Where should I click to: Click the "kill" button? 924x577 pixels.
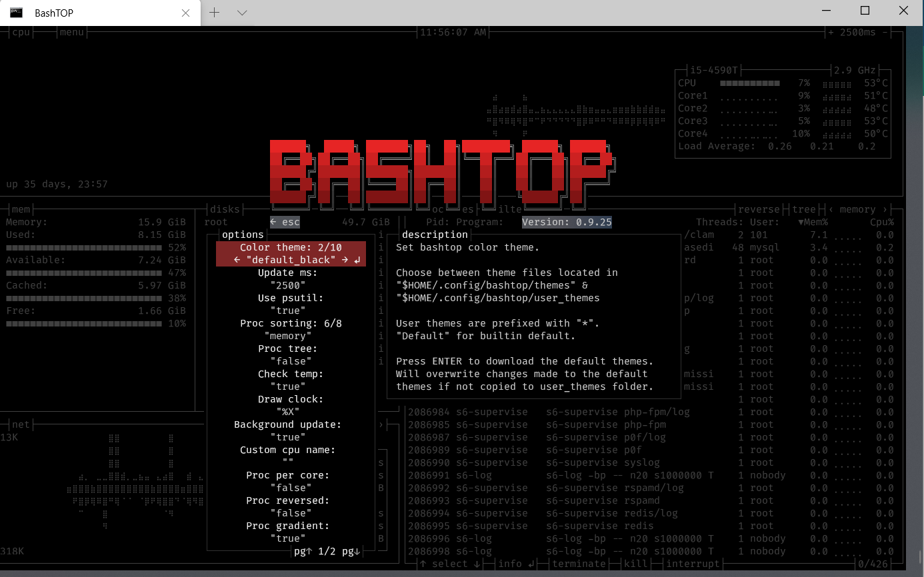(x=636, y=564)
